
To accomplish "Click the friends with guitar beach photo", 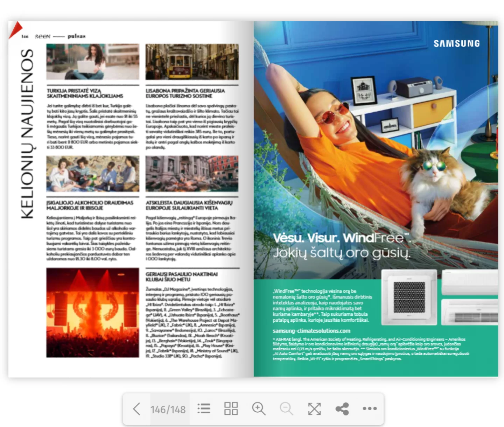I will click(x=93, y=174).
